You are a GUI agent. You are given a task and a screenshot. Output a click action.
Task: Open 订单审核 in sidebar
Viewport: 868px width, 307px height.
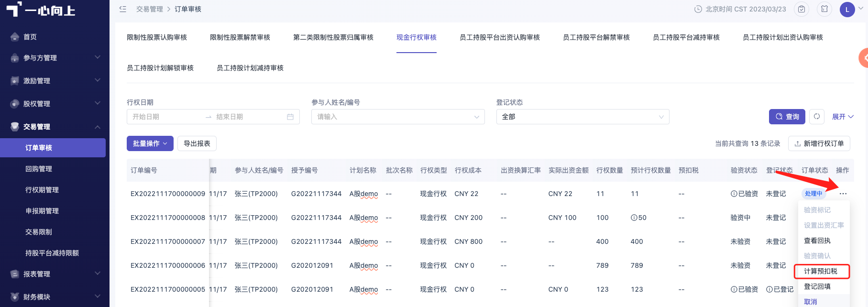(x=53, y=148)
